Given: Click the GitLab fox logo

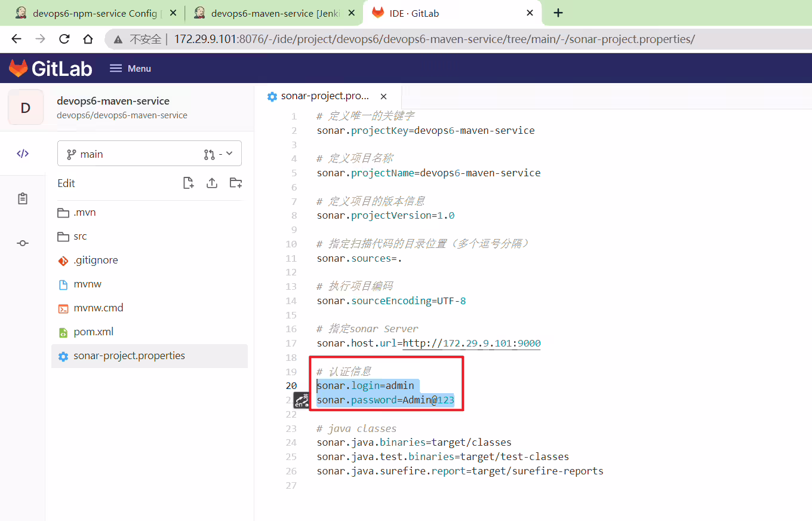Looking at the screenshot, I should coord(18,68).
